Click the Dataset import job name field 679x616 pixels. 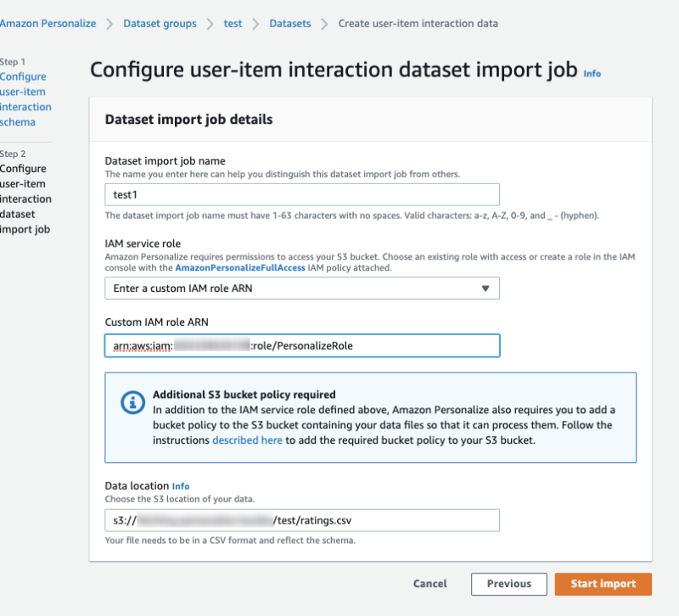pos(301,194)
